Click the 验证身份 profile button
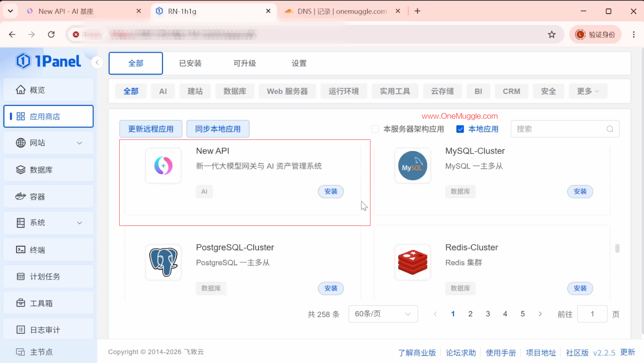This screenshot has width=644, height=363. click(595, 34)
